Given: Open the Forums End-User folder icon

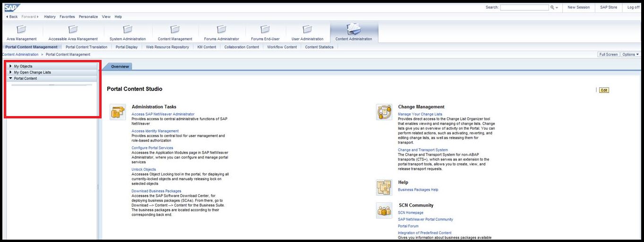Looking at the screenshot, I should 265,29.
